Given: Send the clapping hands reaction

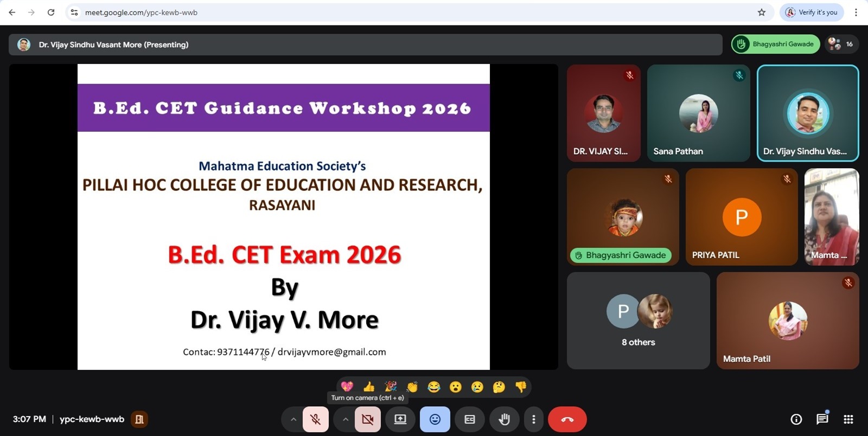Looking at the screenshot, I should (x=412, y=387).
